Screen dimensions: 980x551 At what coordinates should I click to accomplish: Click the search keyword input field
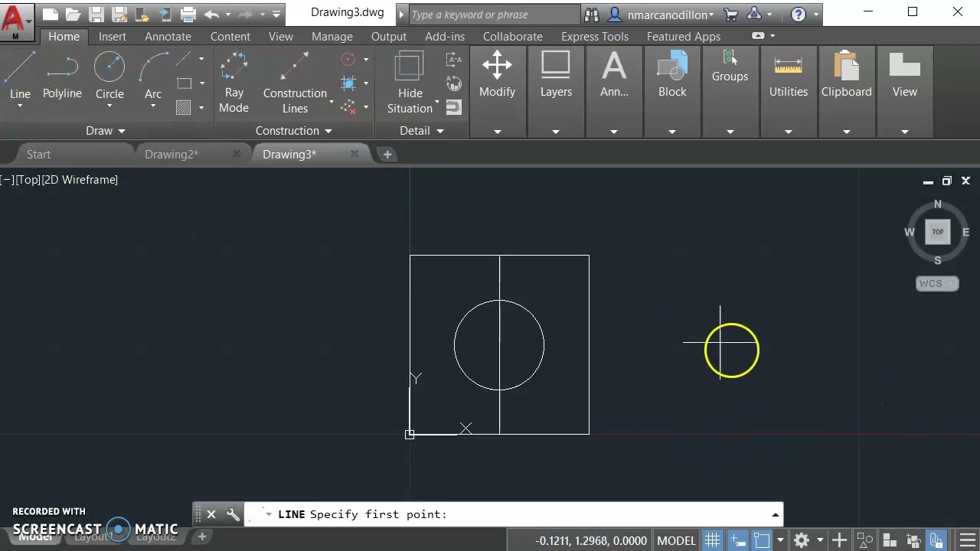pos(495,15)
